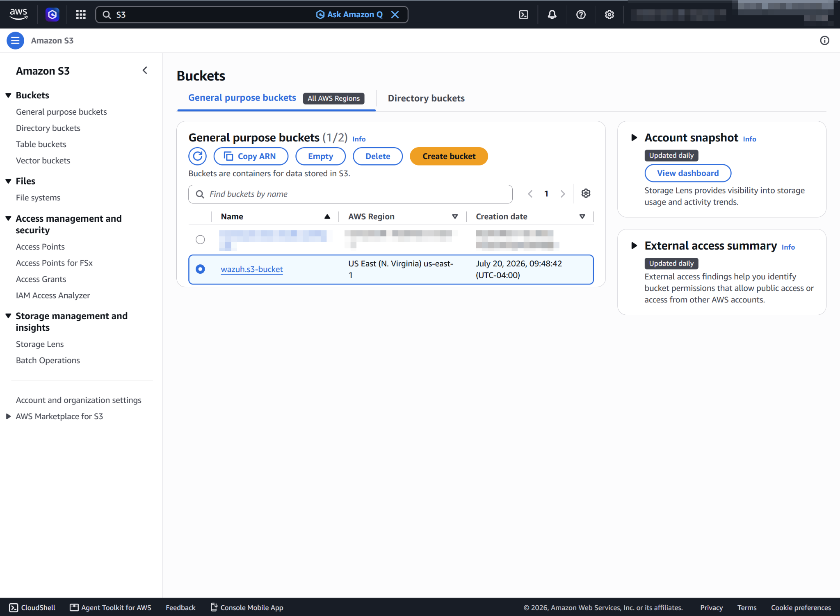Image resolution: width=840 pixels, height=616 pixels.
Task: Go to the next page of buckets
Action: 563,194
